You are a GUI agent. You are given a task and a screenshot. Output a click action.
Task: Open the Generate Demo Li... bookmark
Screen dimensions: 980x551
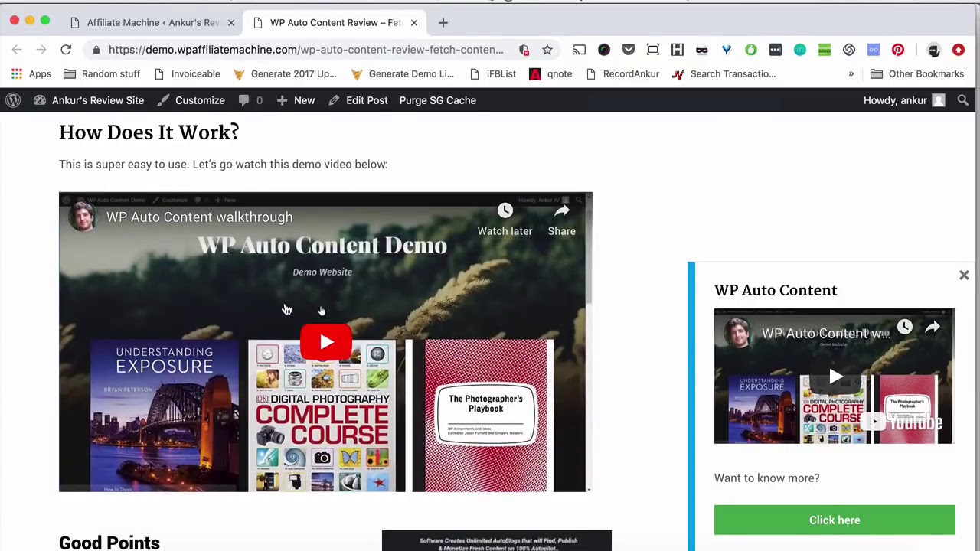pos(402,74)
